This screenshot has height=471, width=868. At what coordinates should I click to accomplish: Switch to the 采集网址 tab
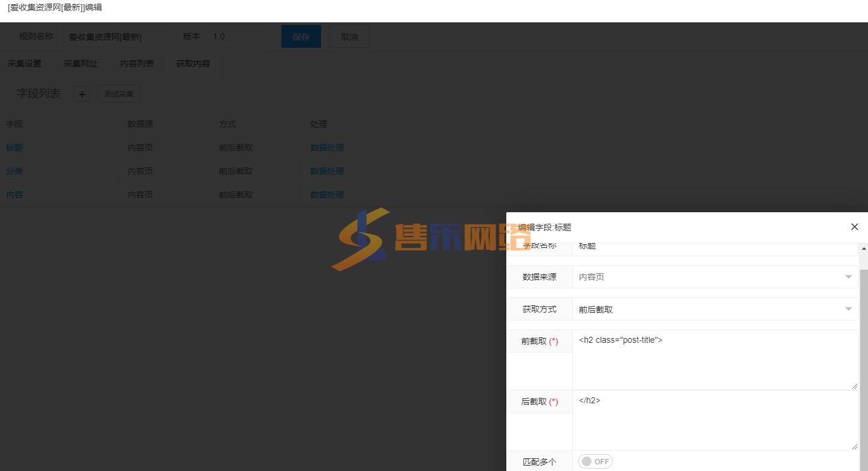coord(81,63)
